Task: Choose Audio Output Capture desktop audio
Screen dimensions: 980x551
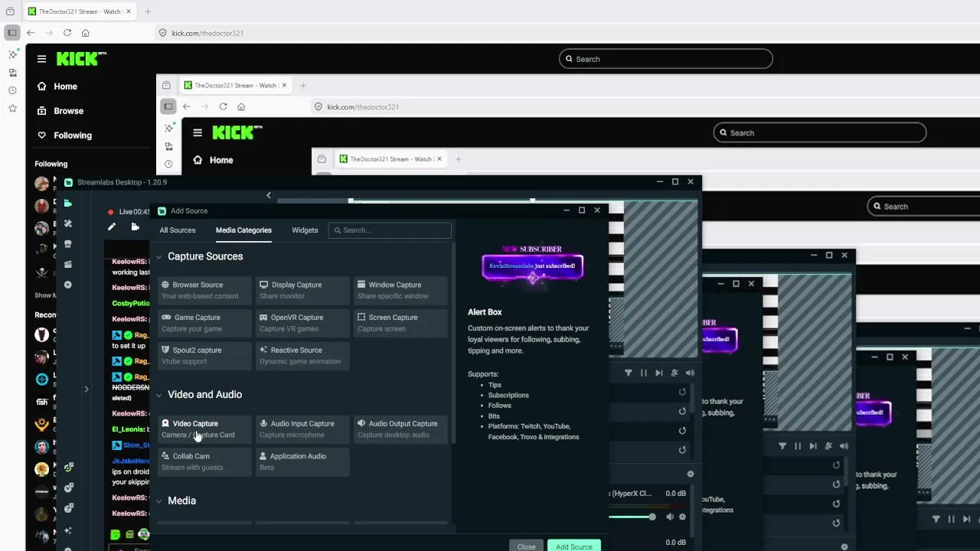Action: pos(400,429)
